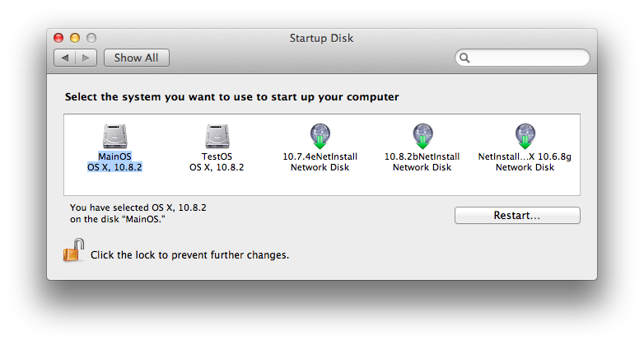
Task: Minimize the Startup Disk window
Action: click(x=75, y=38)
